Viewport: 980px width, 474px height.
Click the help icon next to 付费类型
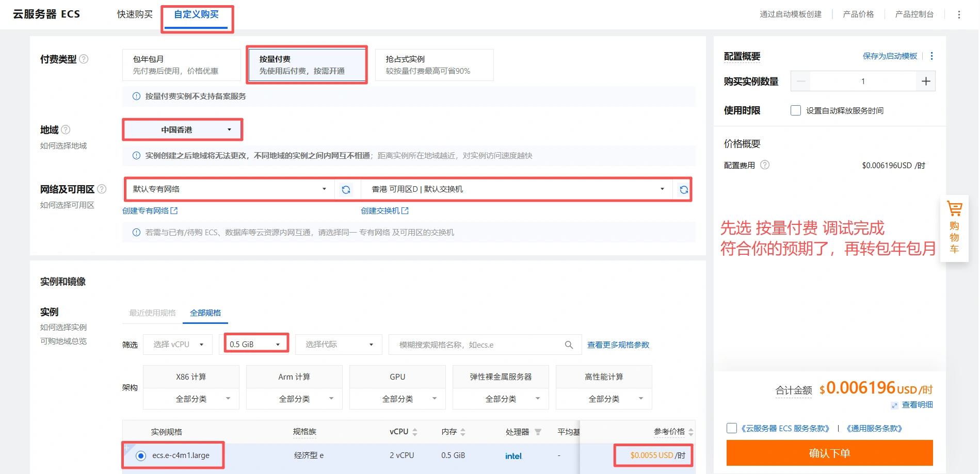point(84,59)
